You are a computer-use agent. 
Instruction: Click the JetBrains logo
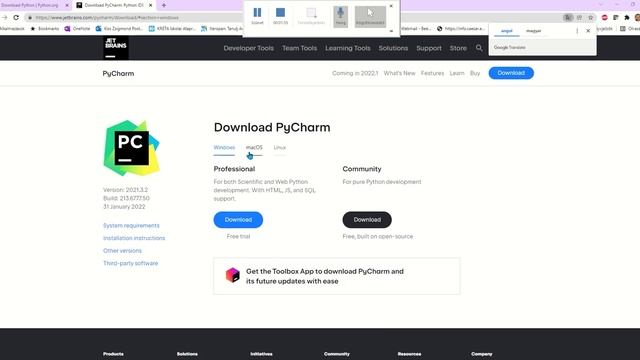(116, 48)
